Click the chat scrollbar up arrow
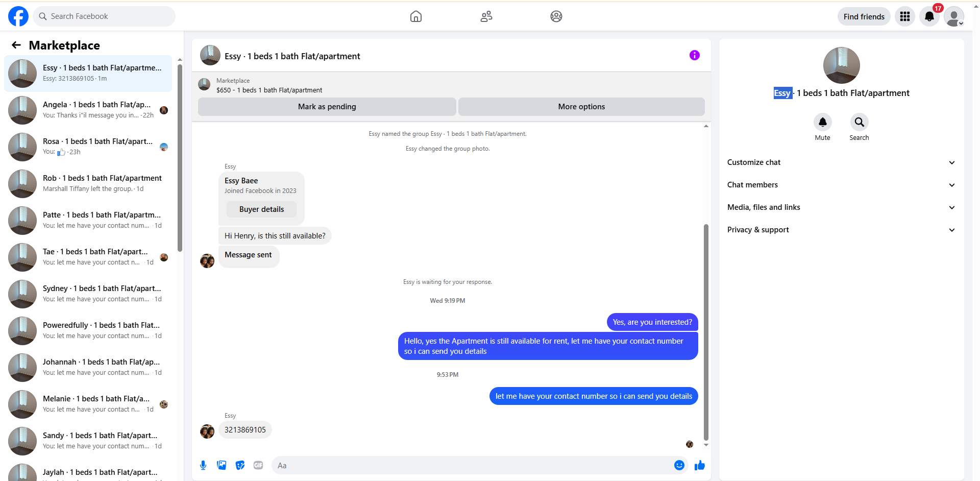The width and height of the screenshot is (980, 481). pos(706,126)
